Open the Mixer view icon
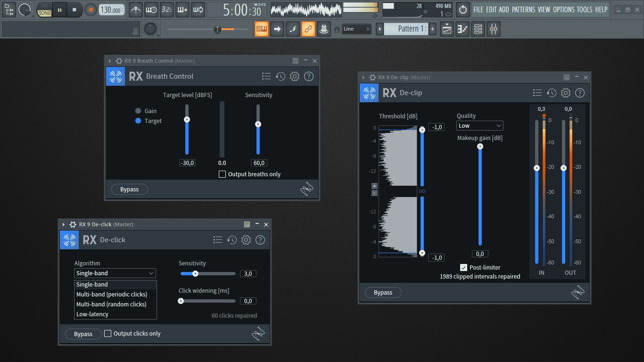644x362 pixels. [x=494, y=29]
